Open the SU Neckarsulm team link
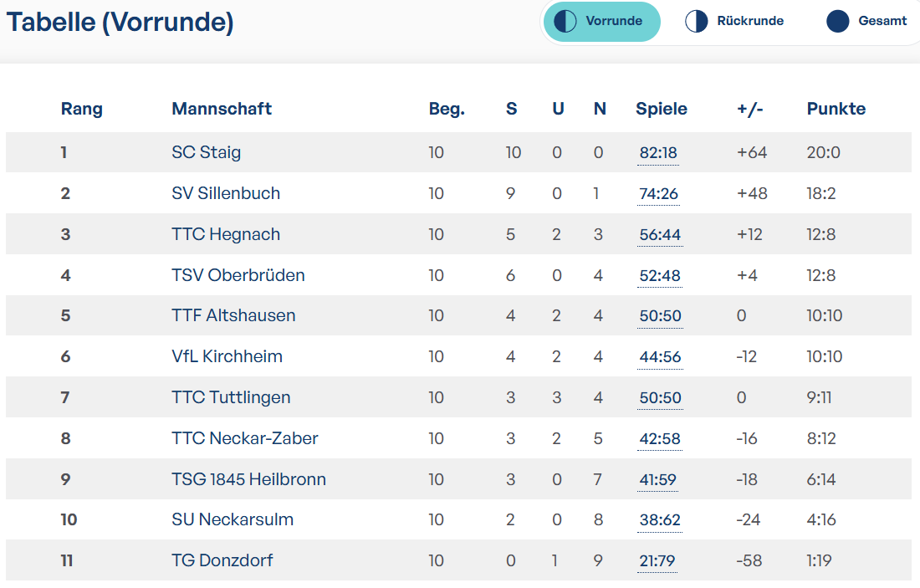920x588 pixels. 233,520
